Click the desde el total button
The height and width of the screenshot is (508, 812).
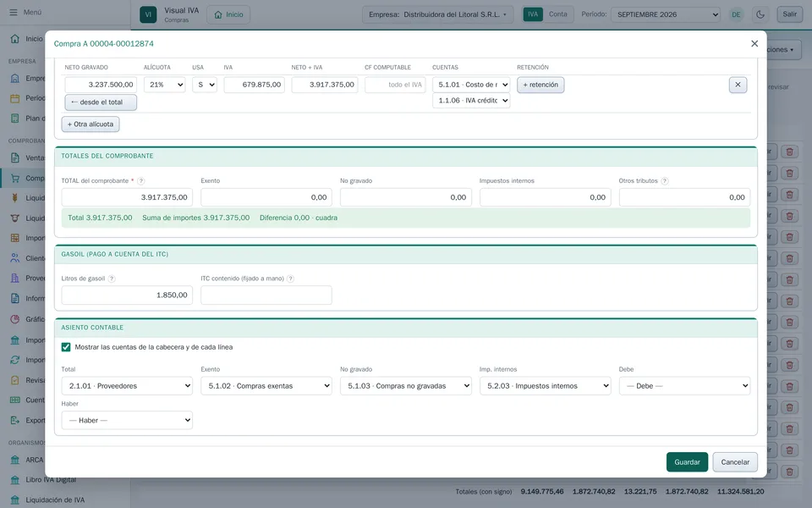pos(101,102)
